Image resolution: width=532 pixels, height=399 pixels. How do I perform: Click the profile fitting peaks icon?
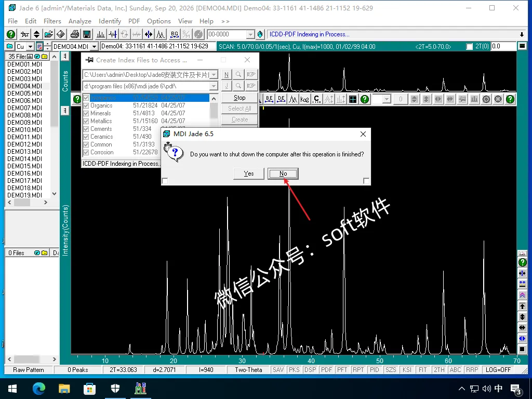click(x=160, y=34)
